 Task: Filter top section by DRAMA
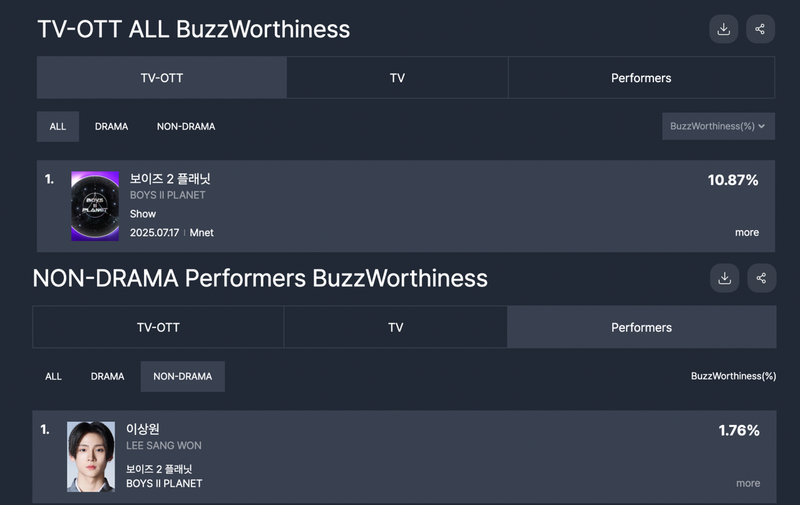point(111,127)
